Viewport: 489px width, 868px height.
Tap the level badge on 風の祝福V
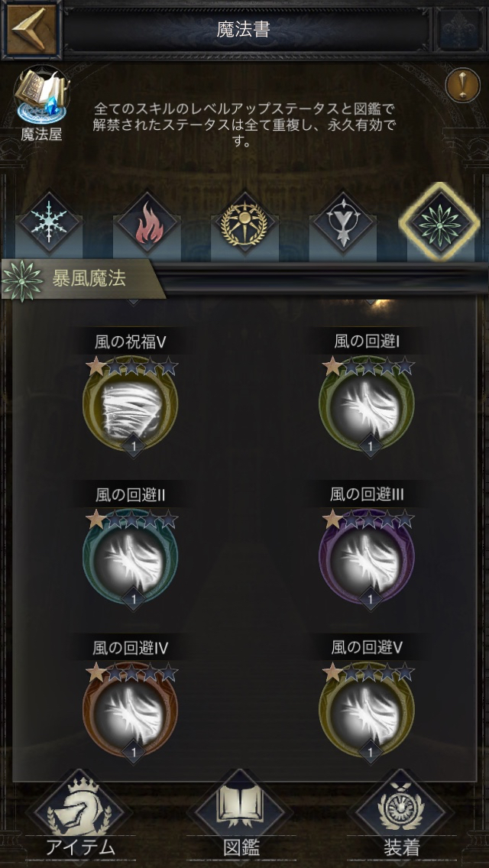(x=133, y=444)
